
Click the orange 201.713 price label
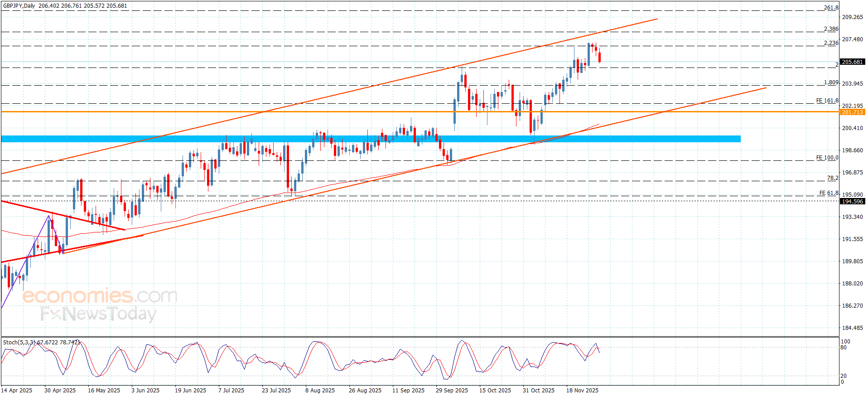coord(852,112)
